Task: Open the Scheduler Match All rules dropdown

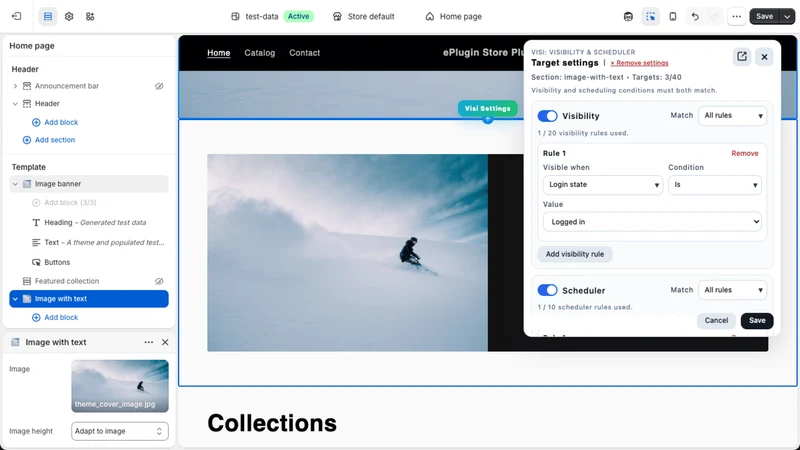Action: [732, 290]
